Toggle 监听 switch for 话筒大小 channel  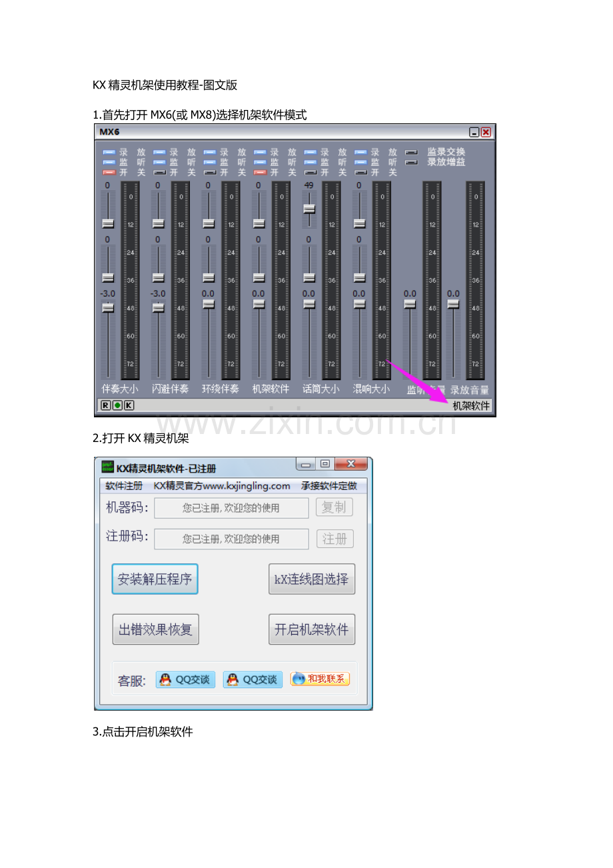(x=310, y=162)
